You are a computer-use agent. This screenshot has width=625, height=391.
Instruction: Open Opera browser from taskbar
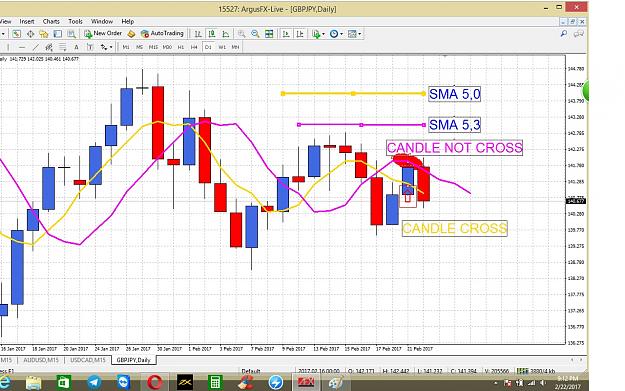coord(154,383)
